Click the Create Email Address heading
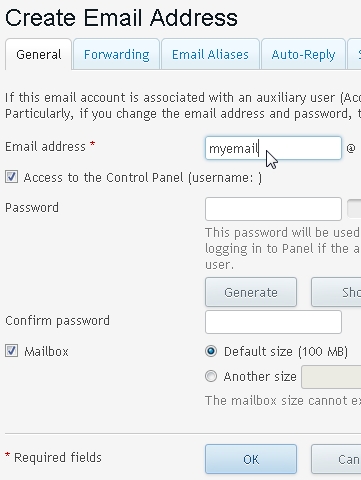Screen dimensions: 361x480 121,18
